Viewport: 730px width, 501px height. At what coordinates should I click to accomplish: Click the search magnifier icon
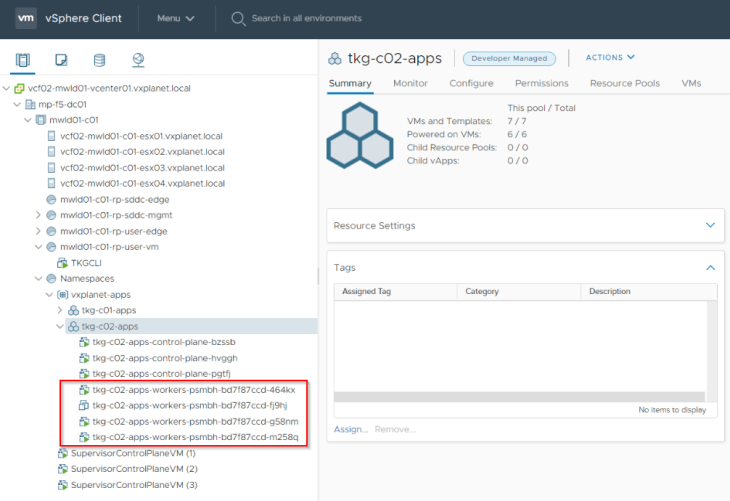pos(238,19)
